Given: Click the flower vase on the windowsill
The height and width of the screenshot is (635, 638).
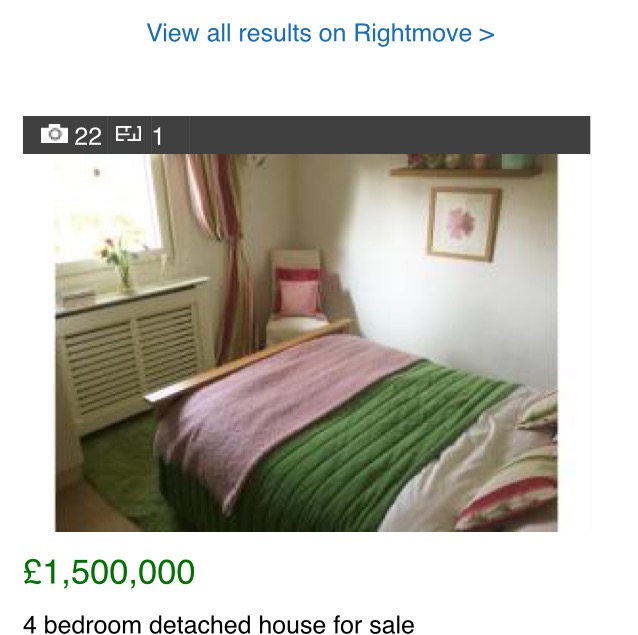Looking at the screenshot, I should (x=121, y=264).
